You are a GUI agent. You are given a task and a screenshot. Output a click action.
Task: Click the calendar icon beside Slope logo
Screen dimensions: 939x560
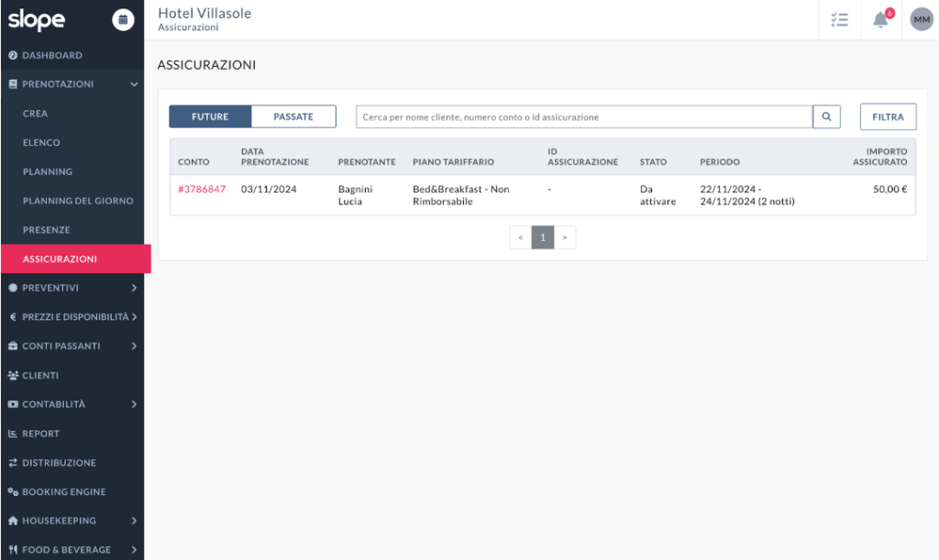pos(123,19)
